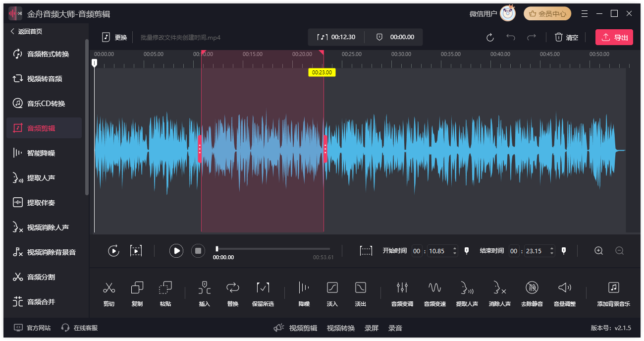
Task: Click the red 导出 export button
Action: tap(614, 37)
